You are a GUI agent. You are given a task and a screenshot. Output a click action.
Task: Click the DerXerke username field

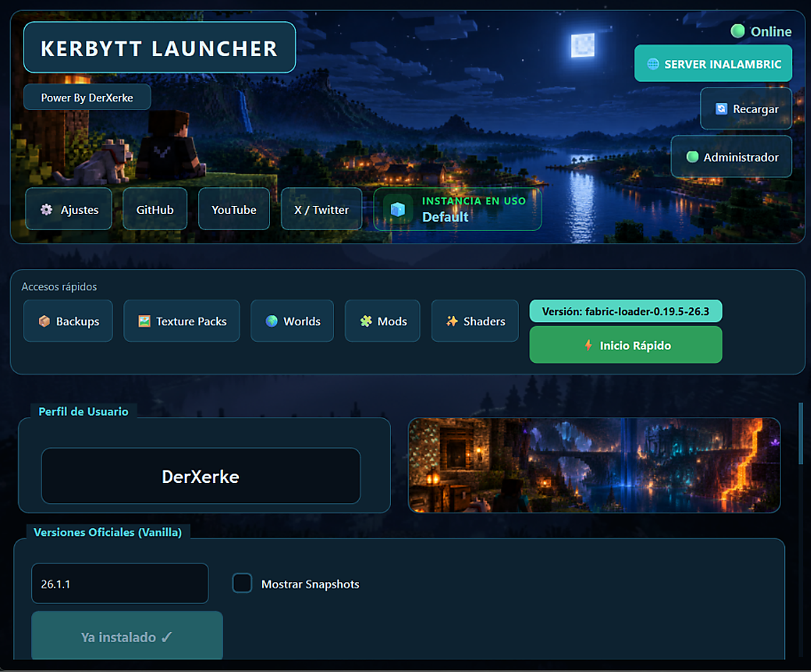tap(200, 476)
